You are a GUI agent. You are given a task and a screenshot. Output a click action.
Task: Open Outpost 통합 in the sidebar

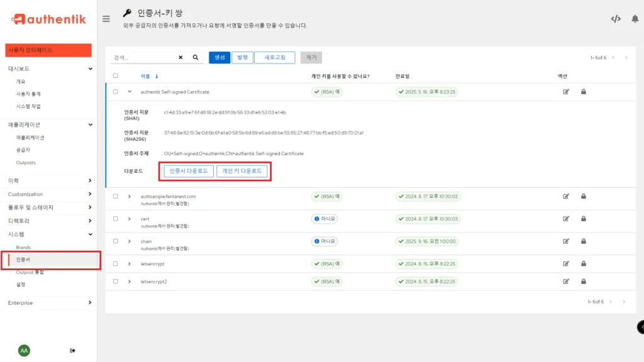(x=30, y=273)
